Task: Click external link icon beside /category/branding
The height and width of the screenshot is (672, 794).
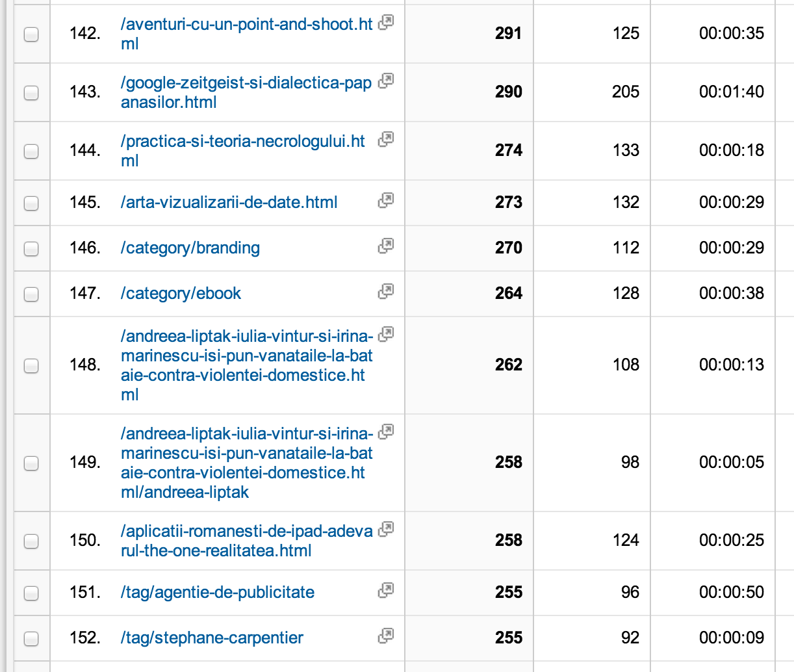Action: pos(386,246)
